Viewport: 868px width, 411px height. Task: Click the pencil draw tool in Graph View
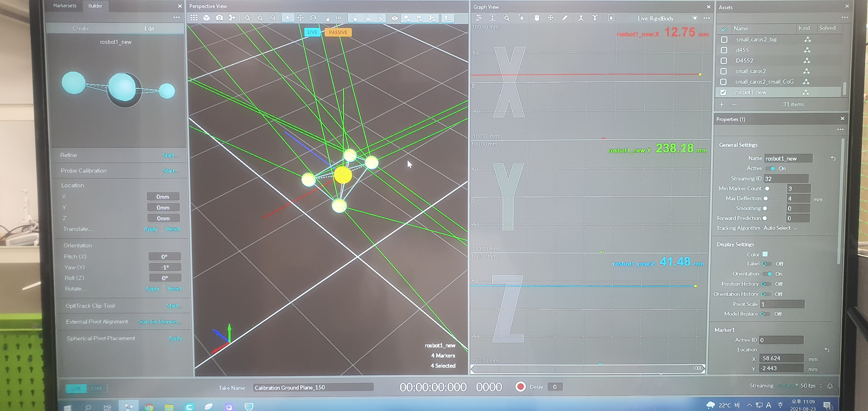click(565, 18)
